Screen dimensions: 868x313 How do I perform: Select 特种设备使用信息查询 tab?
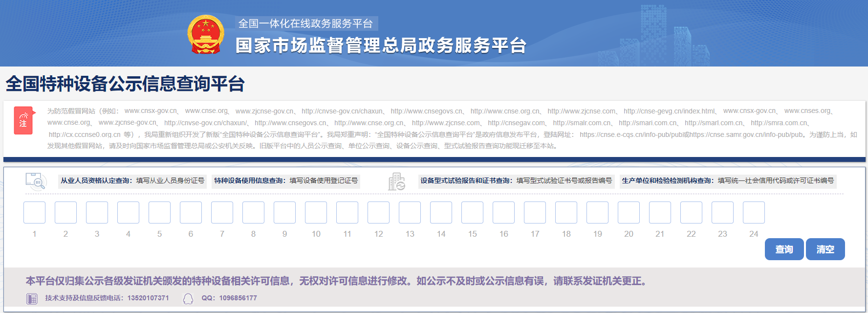tap(286, 181)
